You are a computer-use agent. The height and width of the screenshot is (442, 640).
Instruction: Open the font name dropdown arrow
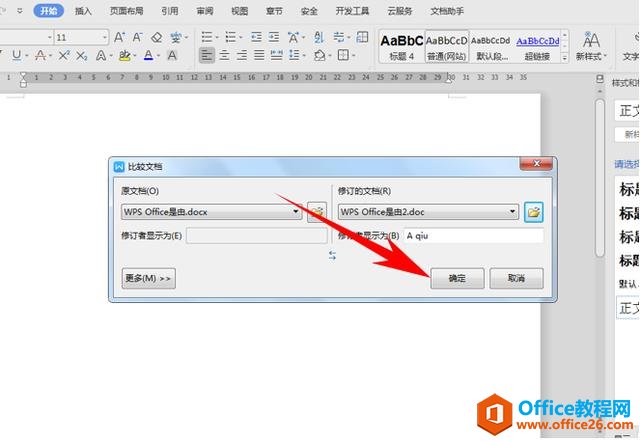point(50,38)
